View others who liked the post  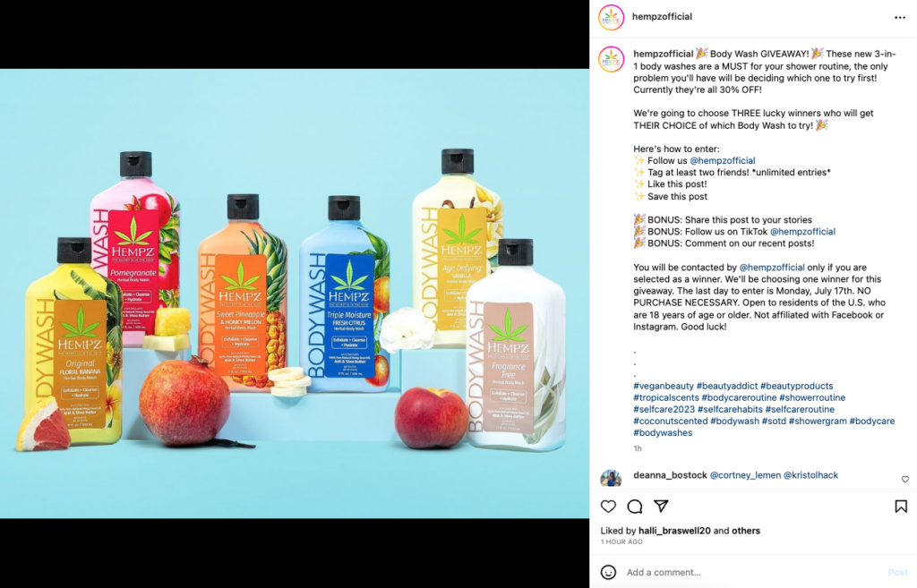click(x=746, y=531)
